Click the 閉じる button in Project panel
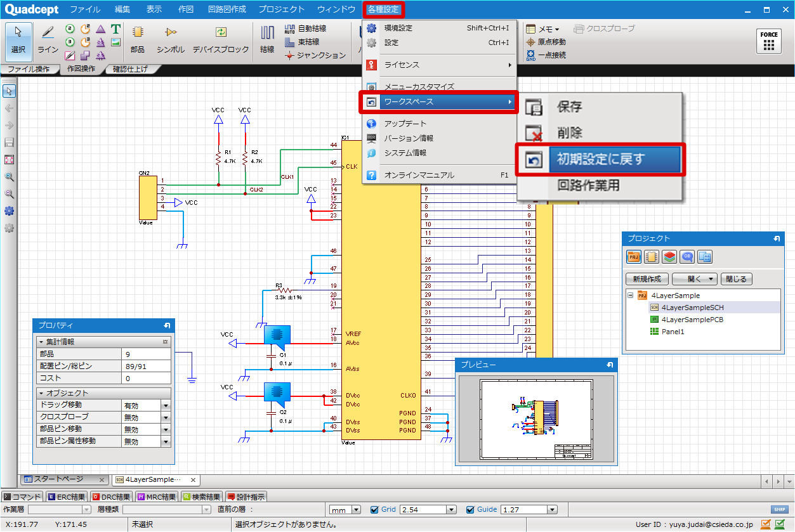The width and height of the screenshot is (795, 532). 736,279
